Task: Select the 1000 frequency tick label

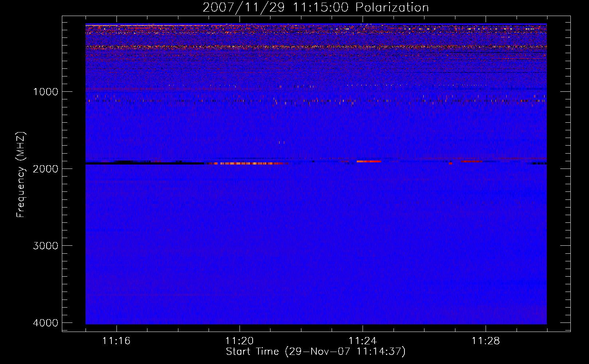Action: pos(46,91)
